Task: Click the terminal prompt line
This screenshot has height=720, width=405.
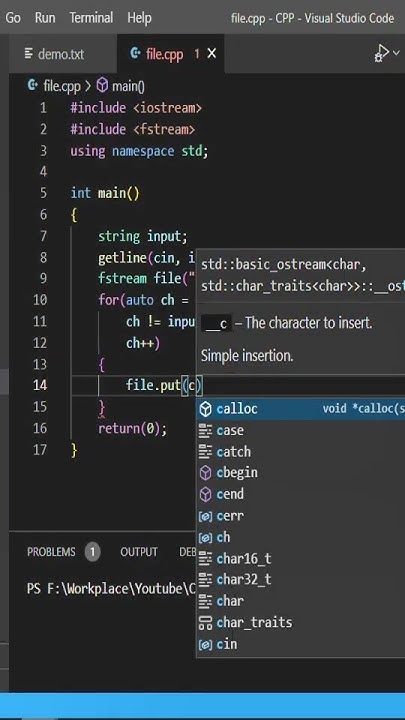Action: point(111,588)
